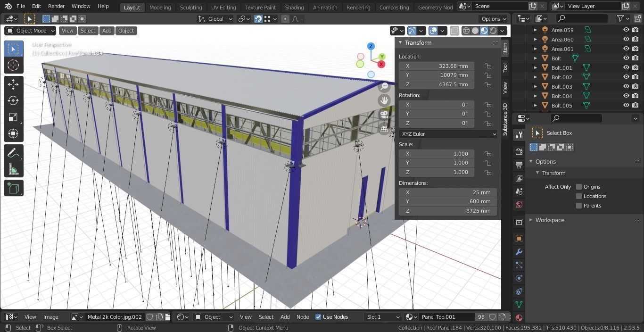Select the Measure tool in the toolbar
644x332 pixels.
pyautogui.click(x=13, y=168)
